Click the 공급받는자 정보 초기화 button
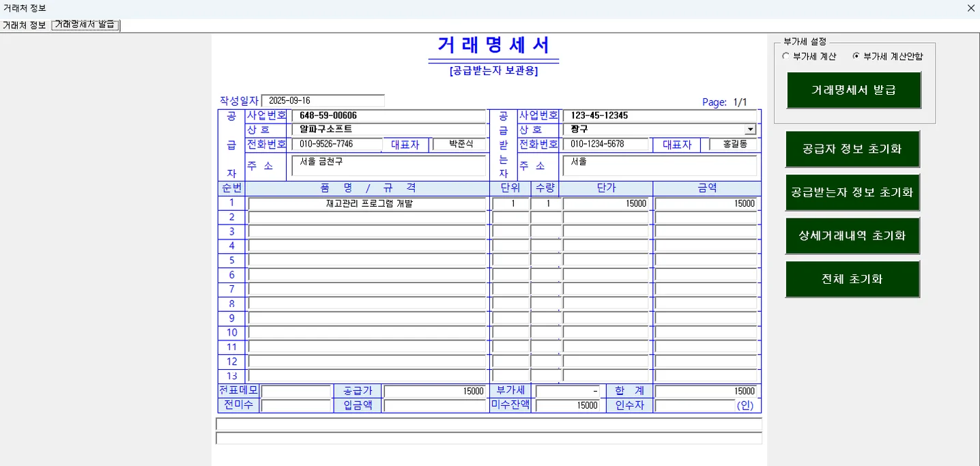Viewport: 980px width, 466px height. tap(852, 192)
